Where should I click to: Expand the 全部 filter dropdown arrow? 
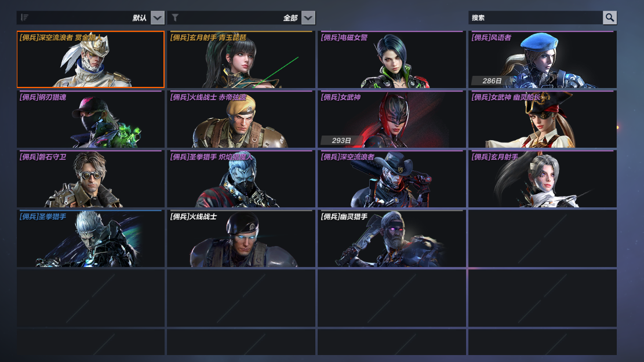308,17
